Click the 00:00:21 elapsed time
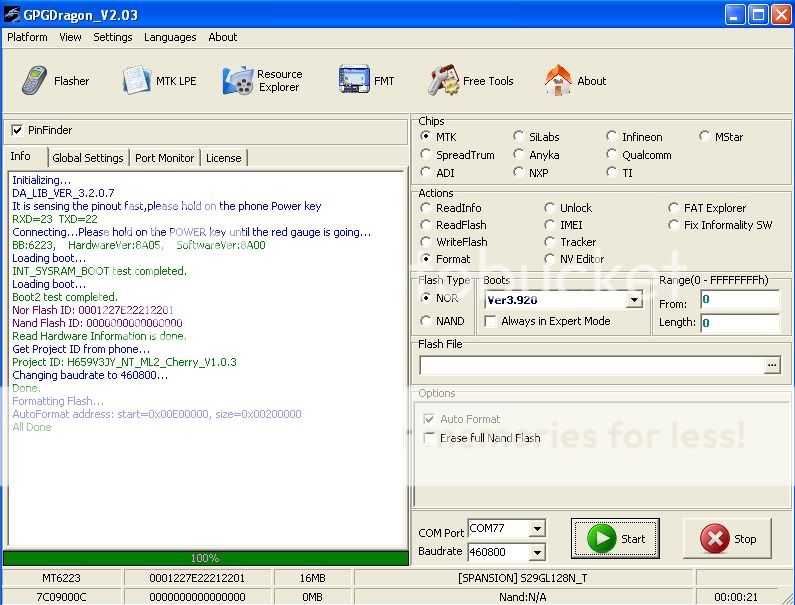Viewport: 795px width, 605px height. 736,597
